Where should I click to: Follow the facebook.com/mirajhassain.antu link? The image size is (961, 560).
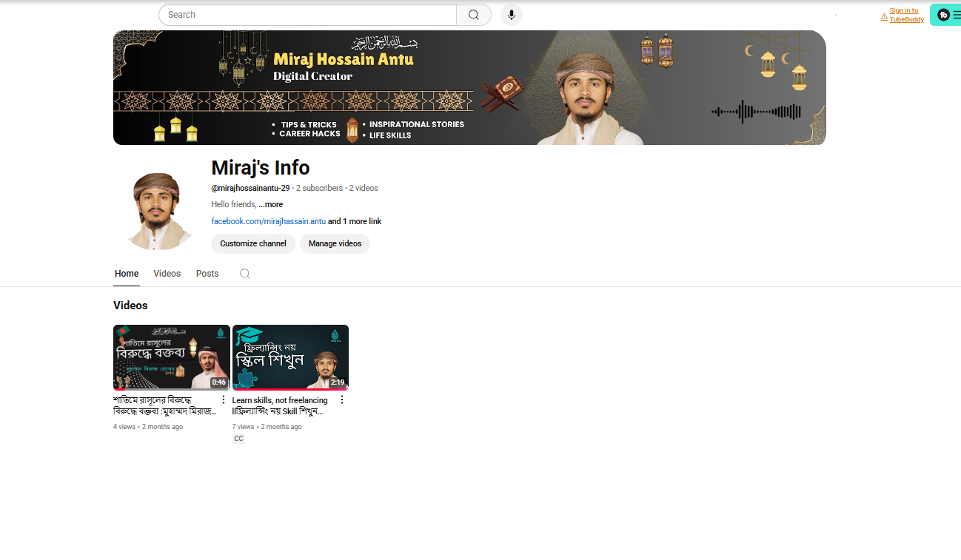coord(268,220)
